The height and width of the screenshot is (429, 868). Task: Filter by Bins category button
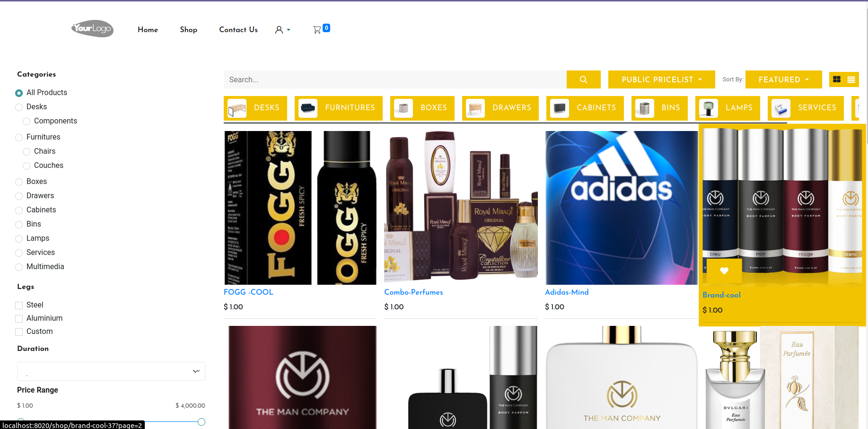tap(659, 108)
